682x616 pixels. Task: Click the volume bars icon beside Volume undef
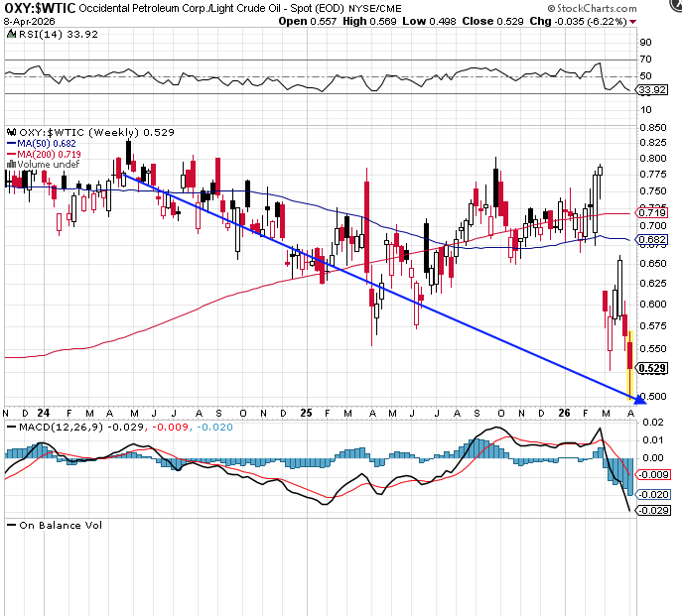click(11, 165)
